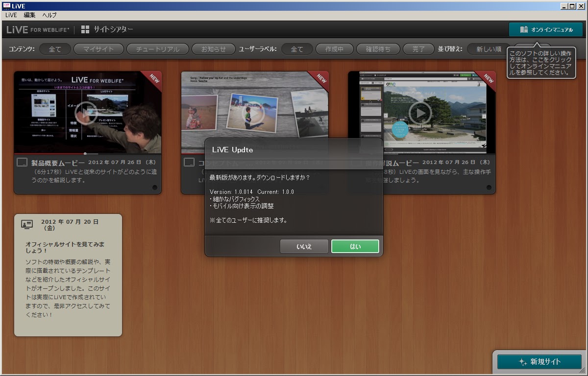Click the label dot on 操作解説ムービー card
Screen dimensions: 588x376
(x=489, y=188)
